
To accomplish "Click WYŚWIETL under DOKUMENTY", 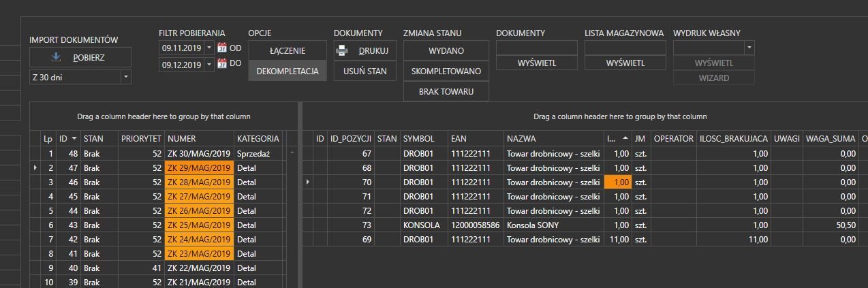I will point(537,63).
